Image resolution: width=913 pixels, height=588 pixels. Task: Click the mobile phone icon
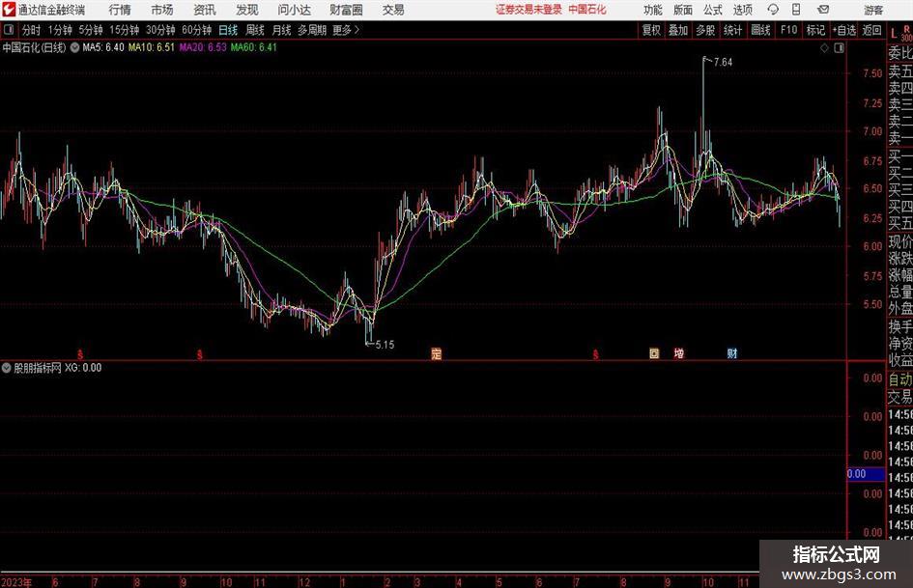click(796, 10)
